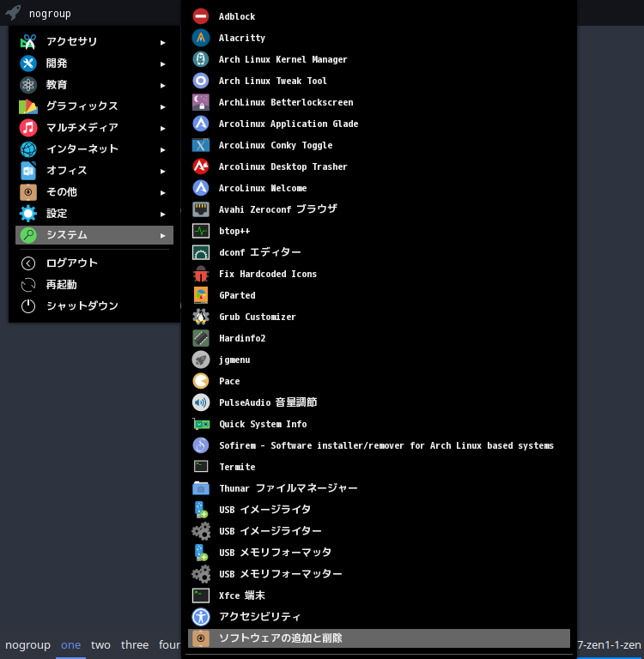Select the システム category
Viewport: 644px width, 659px height.
[x=94, y=235]
